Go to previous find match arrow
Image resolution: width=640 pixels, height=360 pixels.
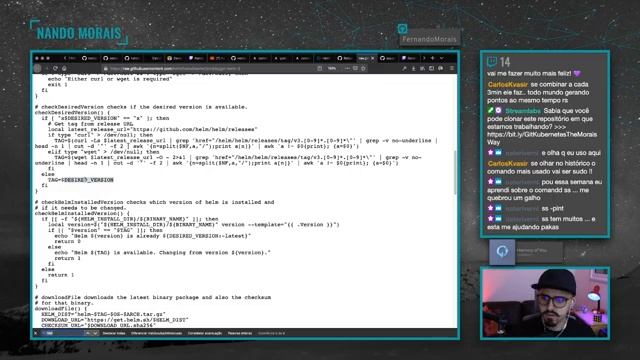click(x=87, y=333)
